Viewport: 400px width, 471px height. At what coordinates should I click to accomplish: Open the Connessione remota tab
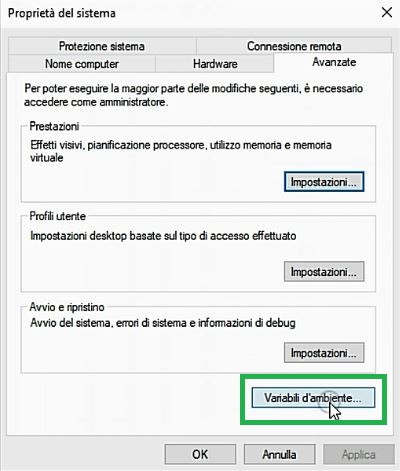[x=294, y=46]
